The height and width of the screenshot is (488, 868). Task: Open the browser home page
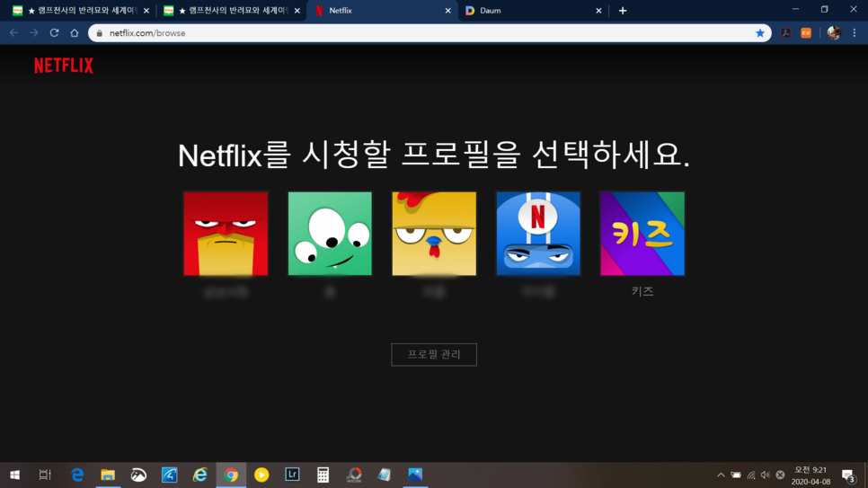point(75,33)
